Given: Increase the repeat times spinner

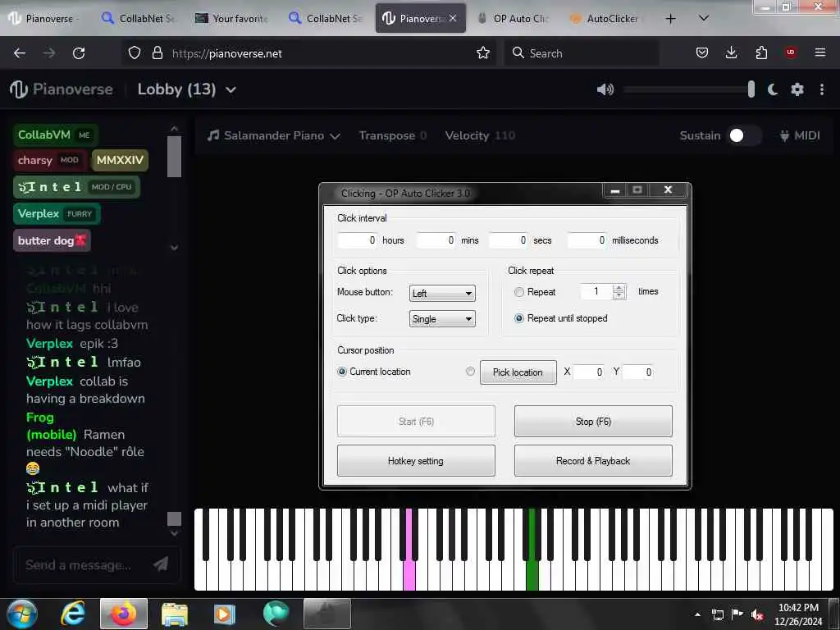Looking at the screenshot, I should (619, 288).
